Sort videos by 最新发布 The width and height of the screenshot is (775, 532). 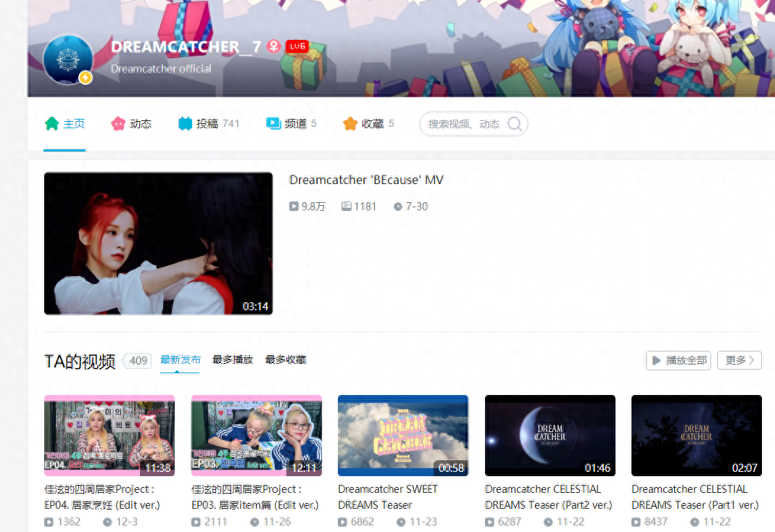click(180, 359)
